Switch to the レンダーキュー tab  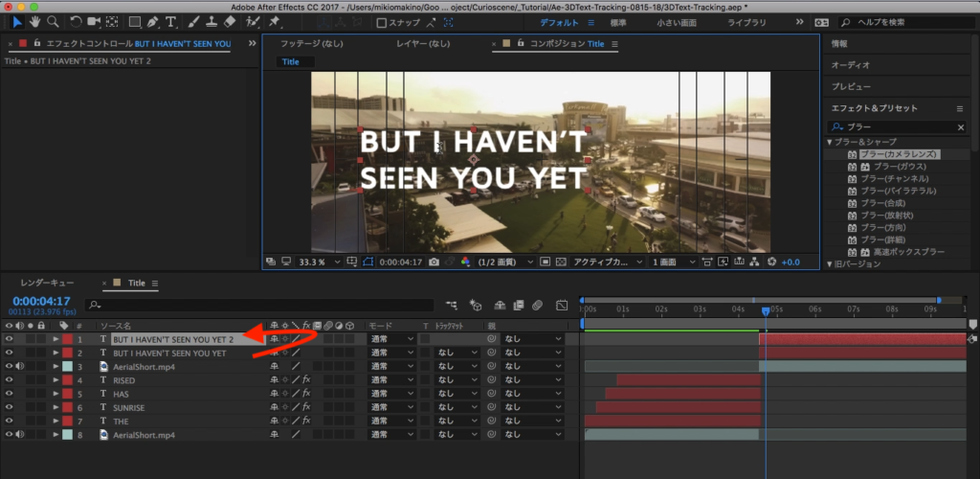click(47, 284)
